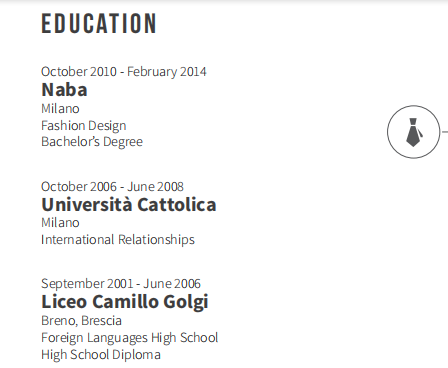Click Milano under the Naba entry

[x=60, y=109]
